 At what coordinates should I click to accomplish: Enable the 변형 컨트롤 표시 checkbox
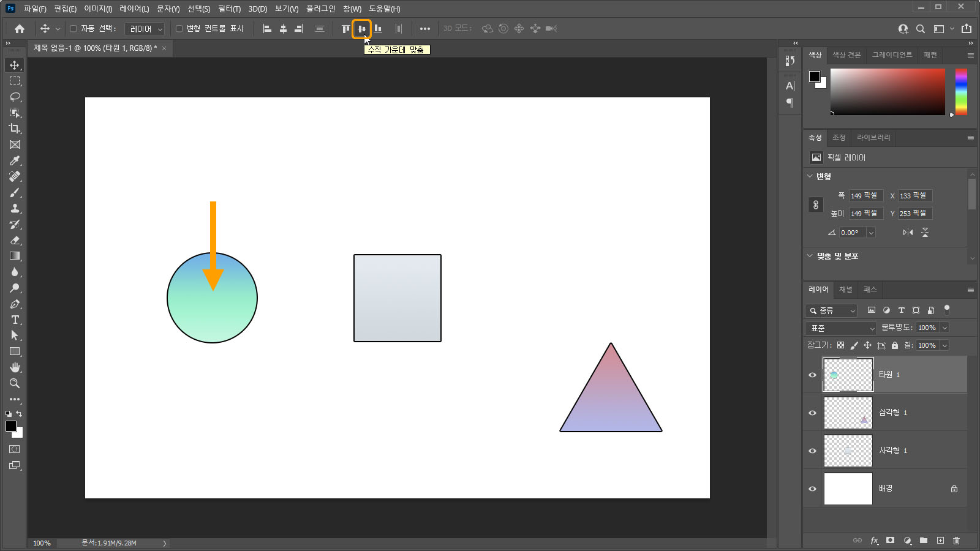pos(179,29)
